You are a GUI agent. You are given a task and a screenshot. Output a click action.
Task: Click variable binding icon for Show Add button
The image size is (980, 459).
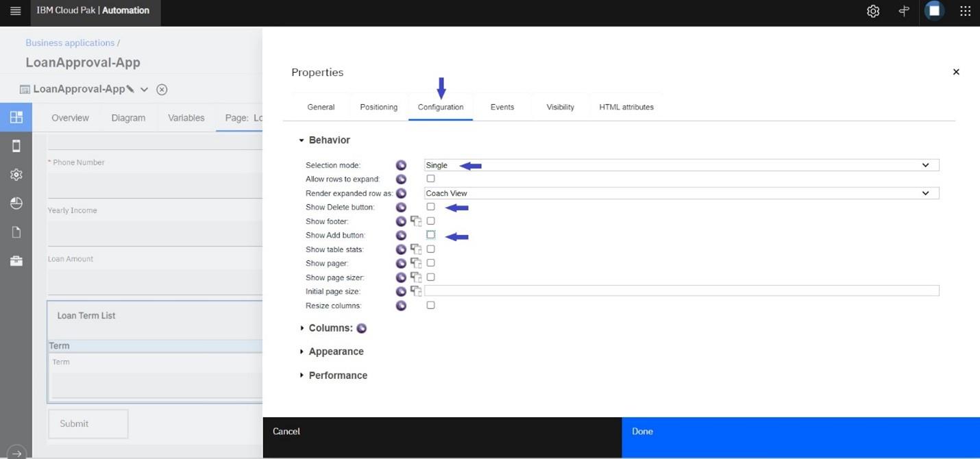401,235
